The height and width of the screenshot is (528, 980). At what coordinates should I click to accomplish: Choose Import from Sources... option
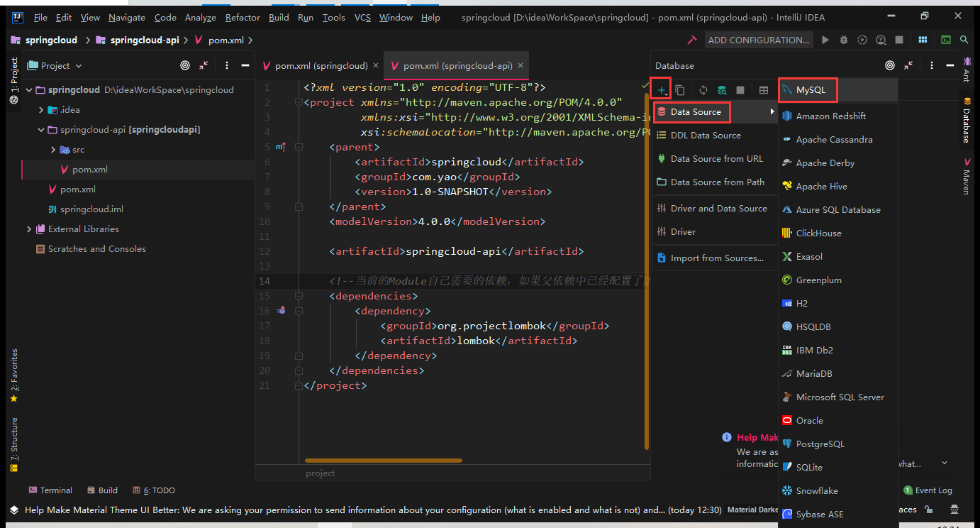coord(713,258)
